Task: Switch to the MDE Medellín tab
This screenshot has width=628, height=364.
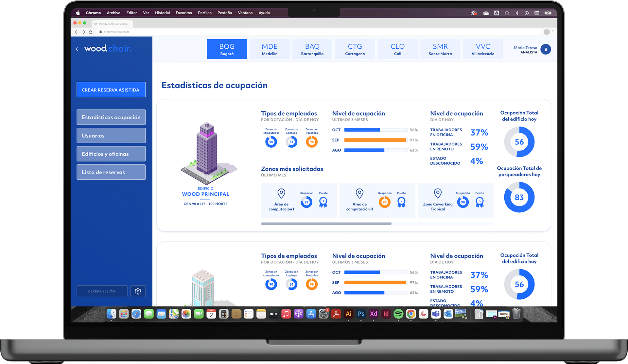Action: point(270,49)
